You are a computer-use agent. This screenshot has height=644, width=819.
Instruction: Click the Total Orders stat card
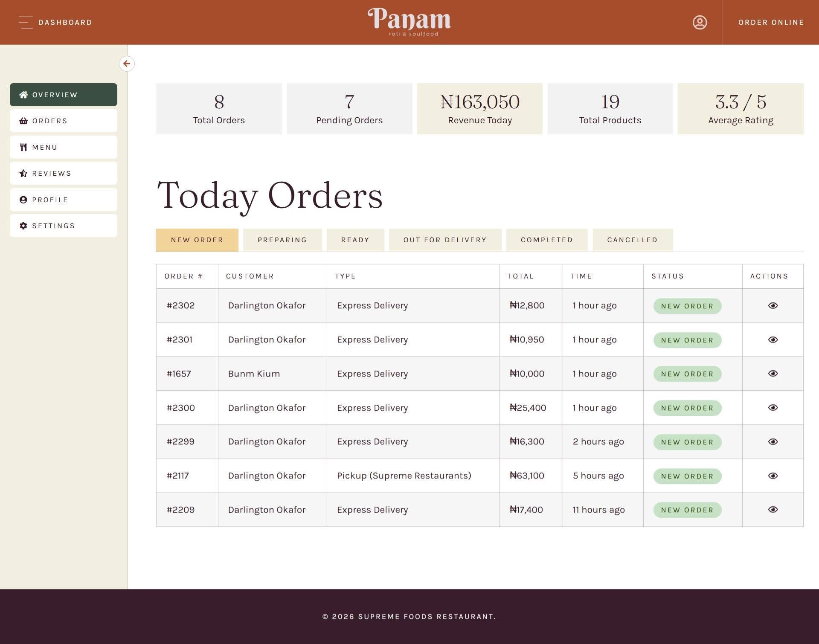pos(219,109)
